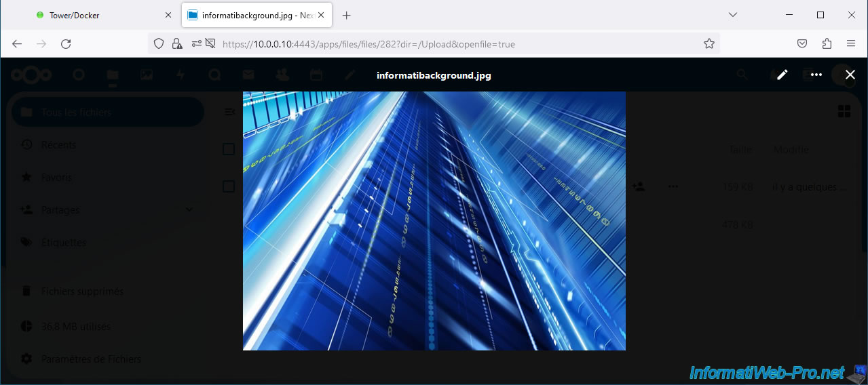Image resolution: width=868 pixels, height=385 pixels.
Task: Click the Nextcloud search magnifier icon
Action: coord(742,75)
